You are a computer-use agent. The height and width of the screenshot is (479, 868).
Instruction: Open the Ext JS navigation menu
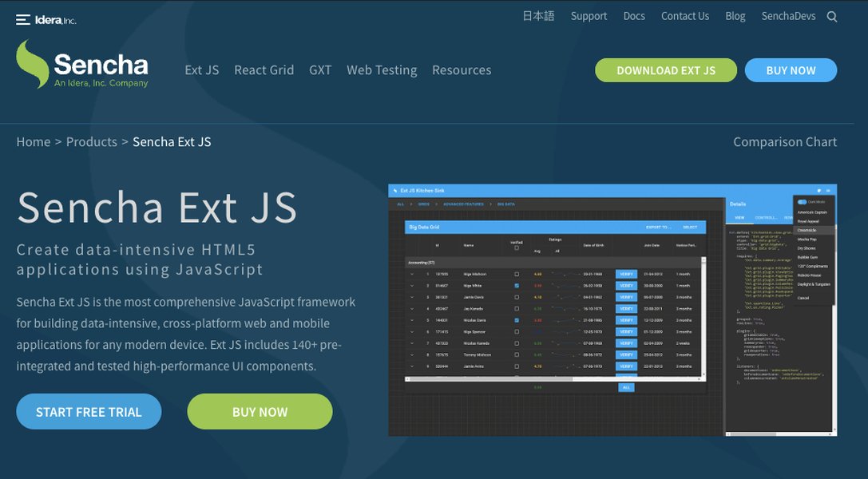(x=201, y=70)
